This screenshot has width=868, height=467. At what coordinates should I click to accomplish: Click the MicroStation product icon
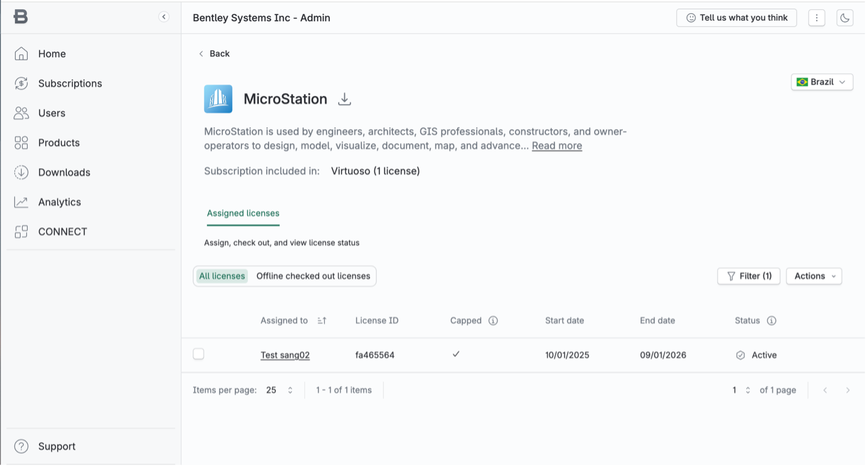coord(218,99)
